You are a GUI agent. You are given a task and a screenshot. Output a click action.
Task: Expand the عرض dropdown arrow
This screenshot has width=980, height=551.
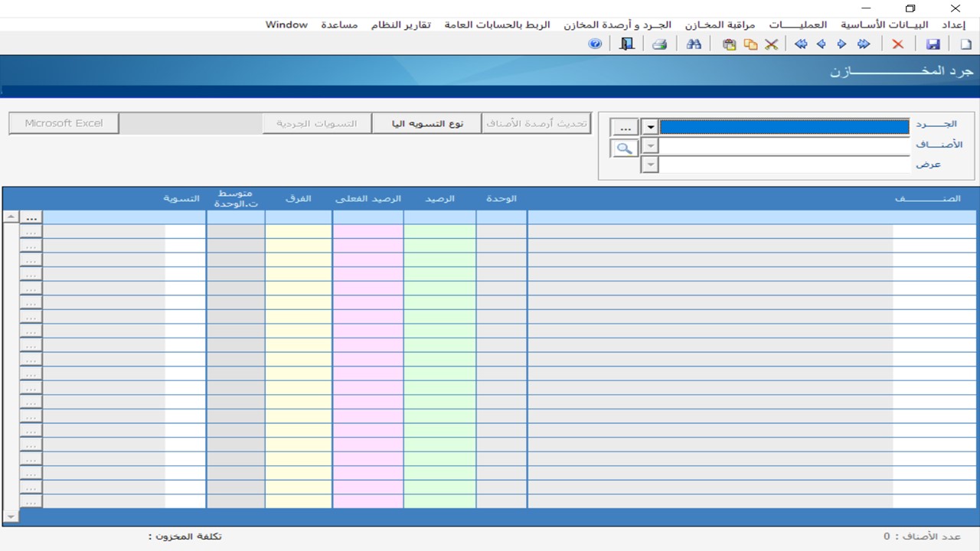click(650, 165)
